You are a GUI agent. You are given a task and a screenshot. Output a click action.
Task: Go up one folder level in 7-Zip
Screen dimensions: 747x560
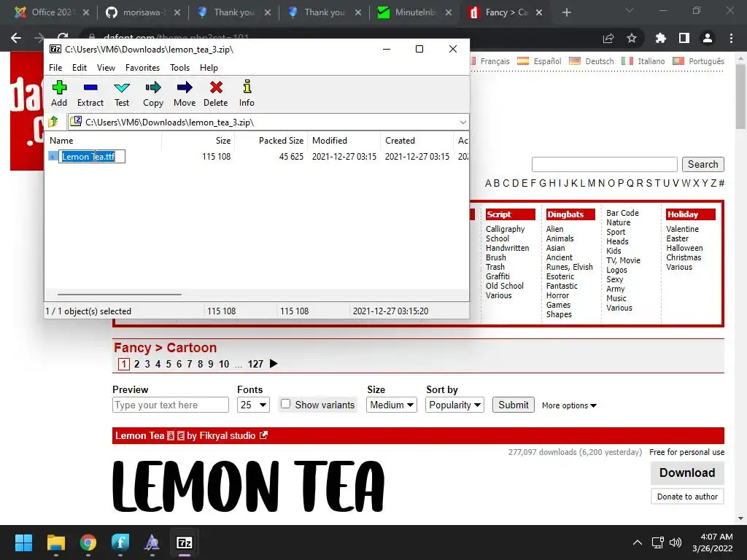pyautogui.click(x=53, y=122)
